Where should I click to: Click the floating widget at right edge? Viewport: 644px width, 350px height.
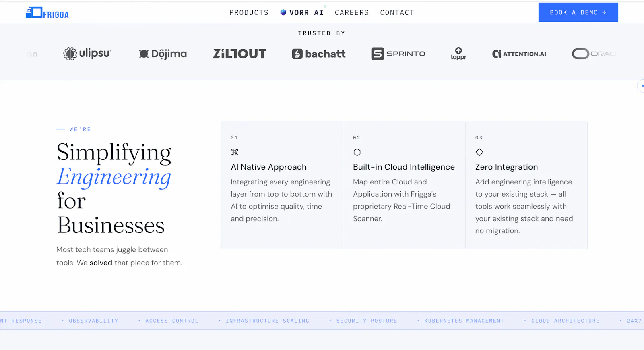(x=641, y=86)
